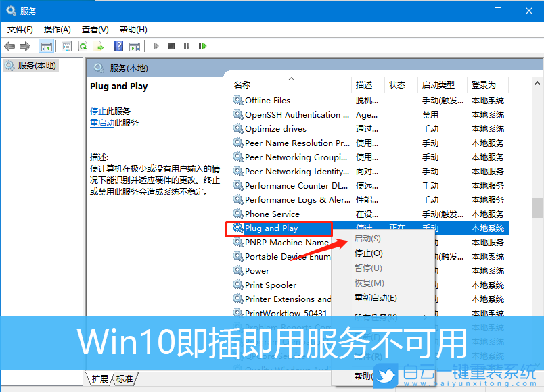Sort services by clicking the 名称 column header
The image size is (544, 392).
pyautogui.click(x=244, y=84)
